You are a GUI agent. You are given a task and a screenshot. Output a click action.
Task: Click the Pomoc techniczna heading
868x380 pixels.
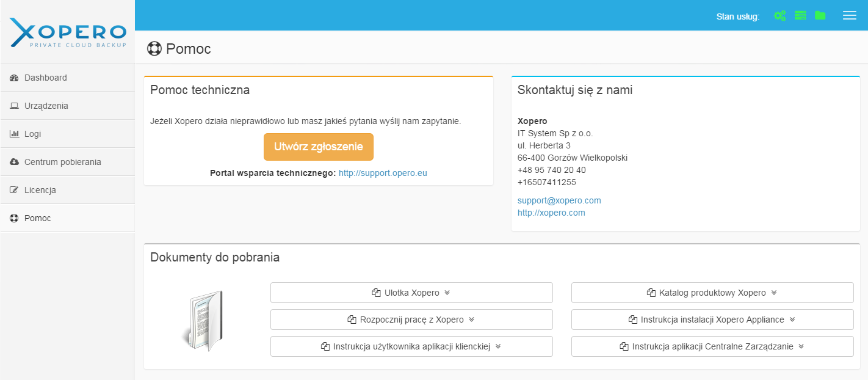point(200,90)
